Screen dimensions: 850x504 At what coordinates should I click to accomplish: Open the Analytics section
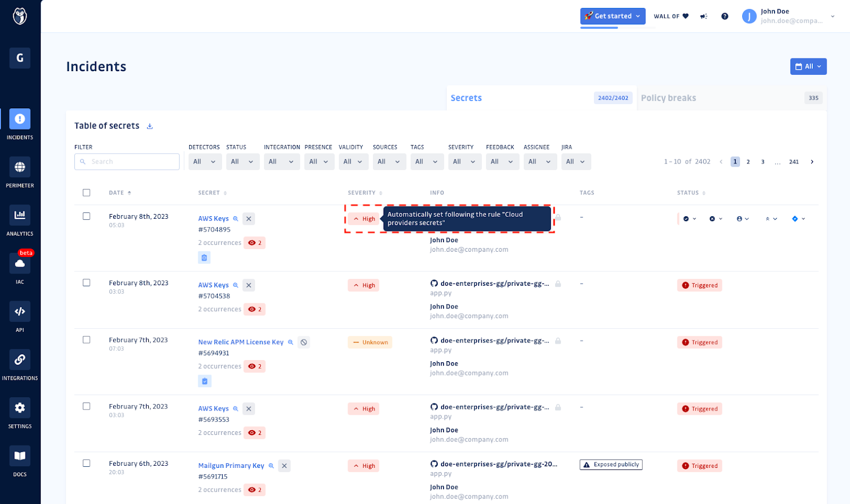click(x=20, y=220)
